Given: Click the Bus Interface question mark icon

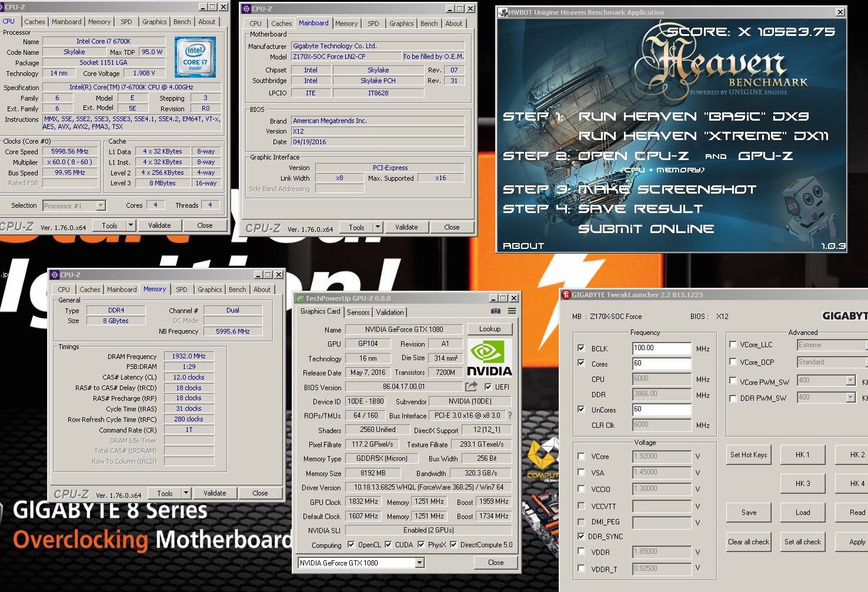Looking at the screenshot, I should [509, 415].
